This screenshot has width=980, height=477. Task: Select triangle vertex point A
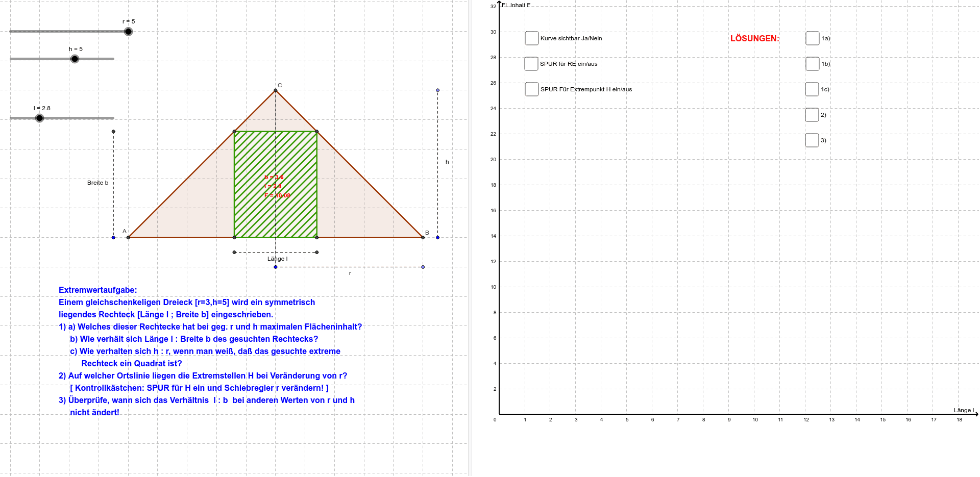pyautogui.click(x=128, y=237)
